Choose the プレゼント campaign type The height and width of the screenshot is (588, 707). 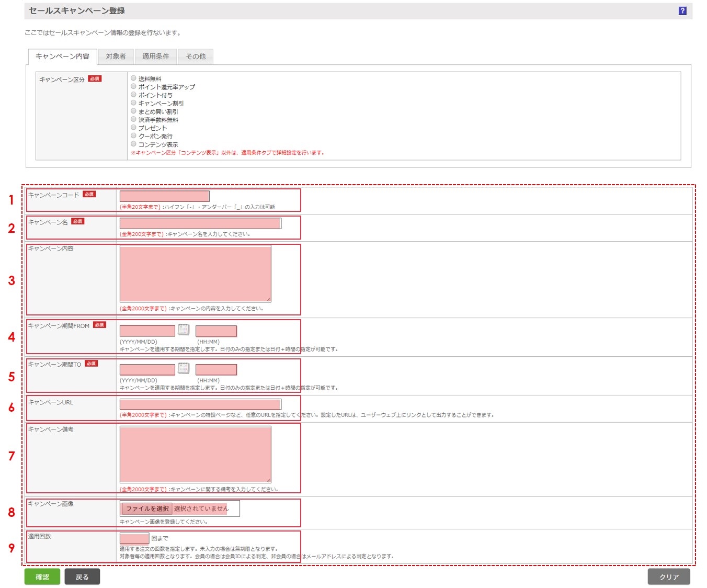tap(133, 128)
